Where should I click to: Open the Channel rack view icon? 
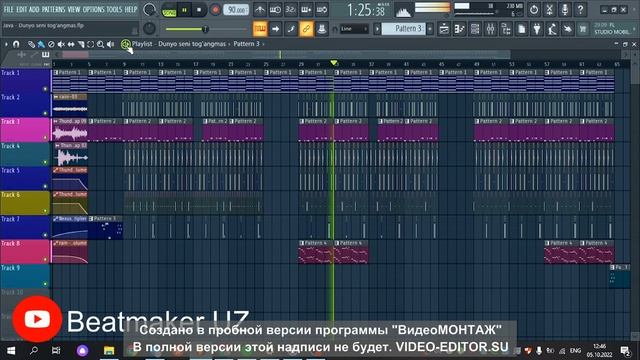pyautogui.click(x=475, y=29)
